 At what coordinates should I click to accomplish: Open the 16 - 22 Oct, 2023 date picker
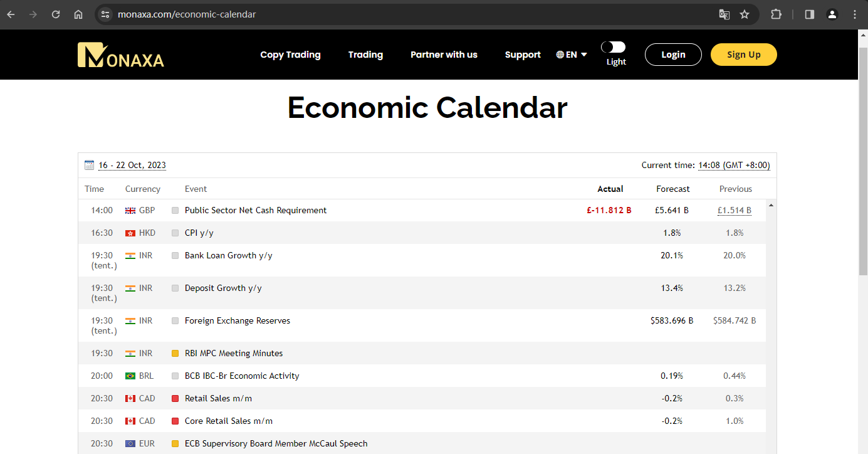tap(132, 165)
